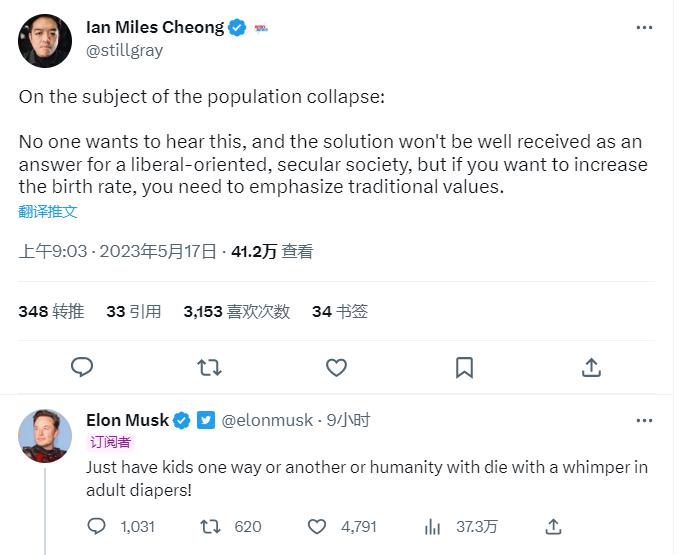Image resolution: width=682 pixels, height=555 pixels.
Task: Reply to Ian Miles Cheong's tweet
Action: 82,368
